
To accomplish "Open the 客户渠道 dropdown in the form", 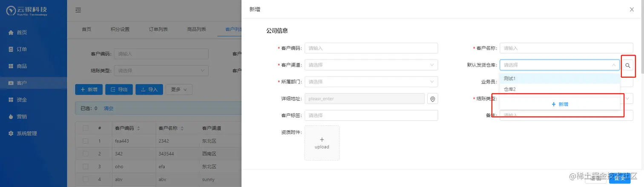I will 371,65.
